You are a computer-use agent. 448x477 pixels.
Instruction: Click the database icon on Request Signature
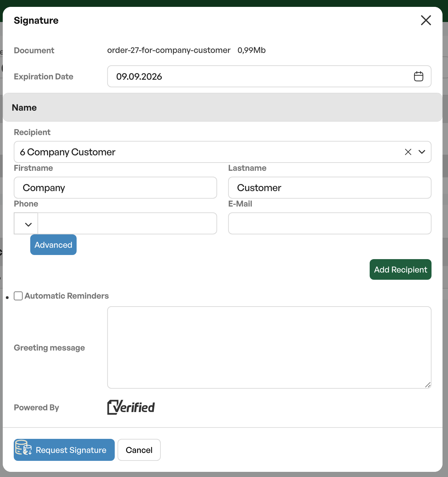tap(23, 447)
